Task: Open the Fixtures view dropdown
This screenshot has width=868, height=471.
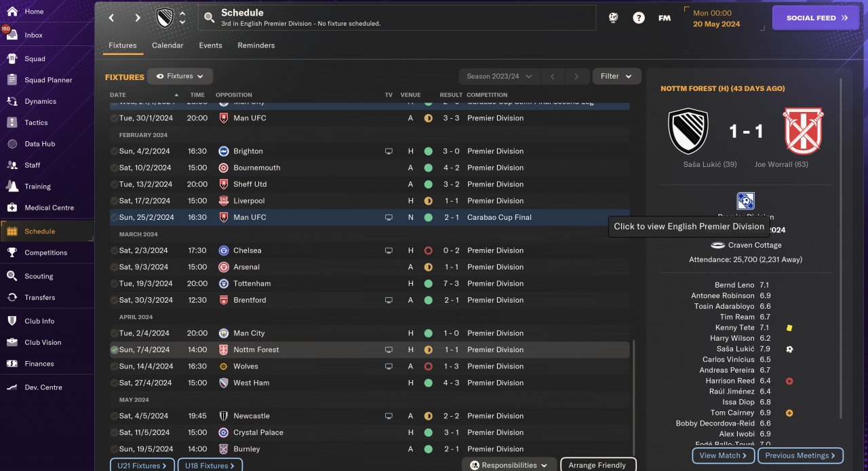Action: pos(180,77)
